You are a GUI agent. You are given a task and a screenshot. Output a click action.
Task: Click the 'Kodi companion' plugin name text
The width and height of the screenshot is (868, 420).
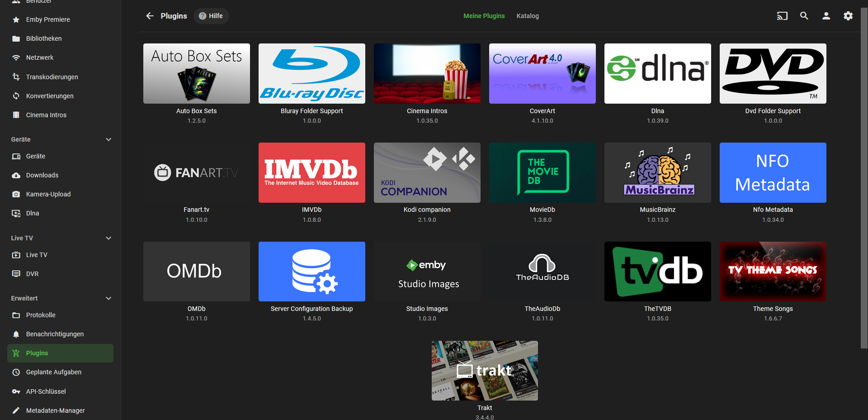427,210
